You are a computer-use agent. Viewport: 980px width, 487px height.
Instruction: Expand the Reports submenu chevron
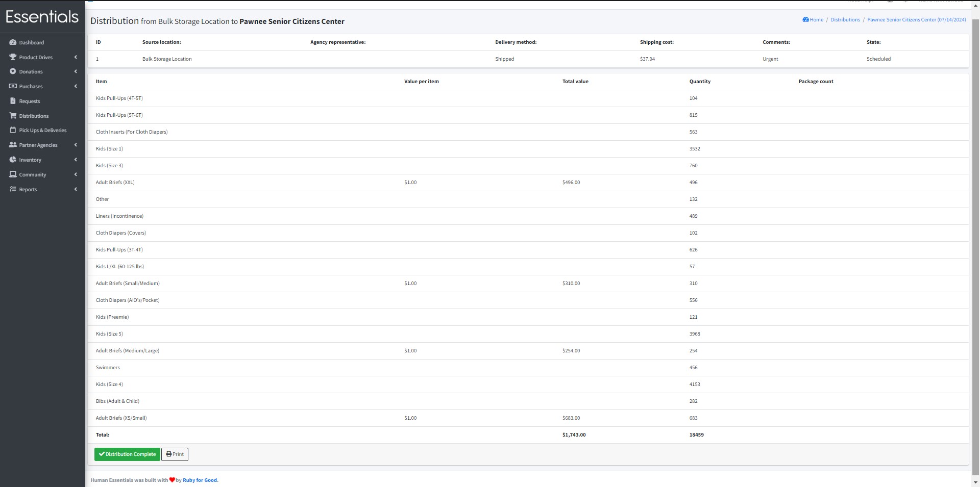point(76,189)
